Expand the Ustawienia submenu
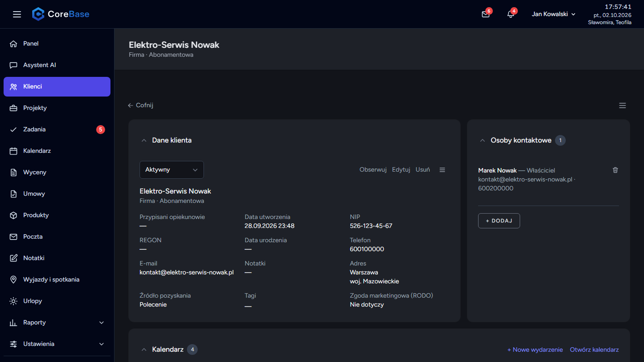 [57, 344]
